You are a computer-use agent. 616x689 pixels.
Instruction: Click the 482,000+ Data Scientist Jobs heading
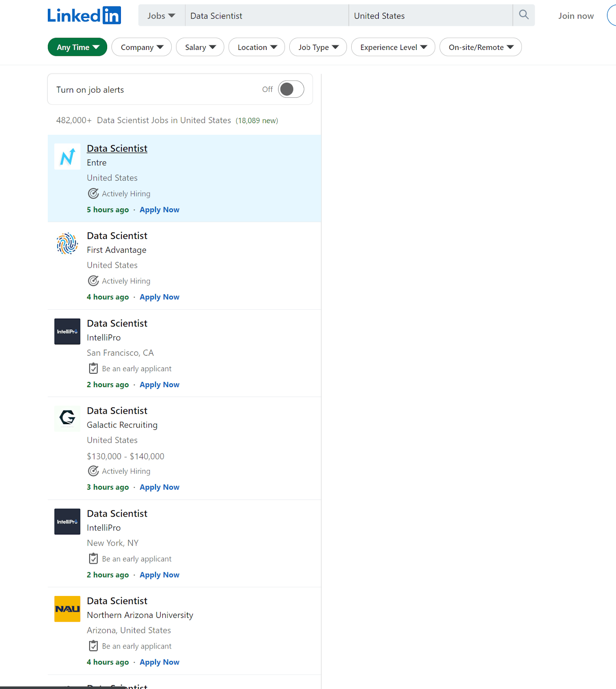click(144, 121)
